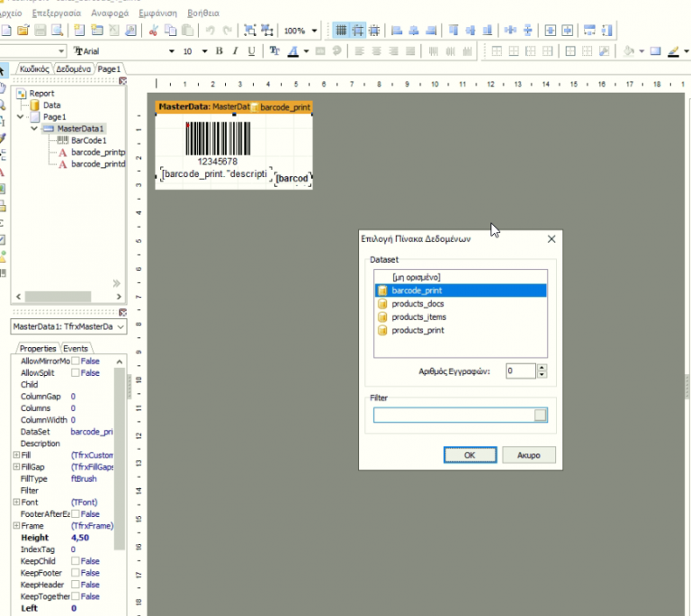691x616 pixels.
Task: Toggle the KeepTogether checkbox
Action: (x=76, y=596)
